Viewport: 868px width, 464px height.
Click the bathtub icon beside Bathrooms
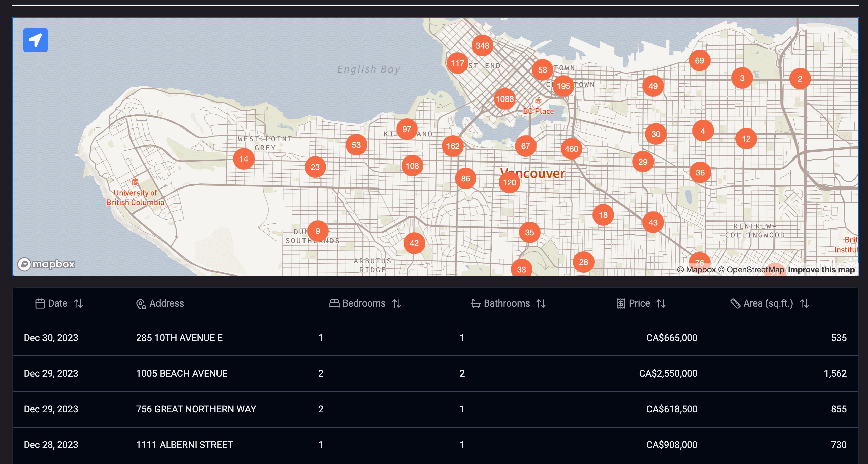[475, 303]
